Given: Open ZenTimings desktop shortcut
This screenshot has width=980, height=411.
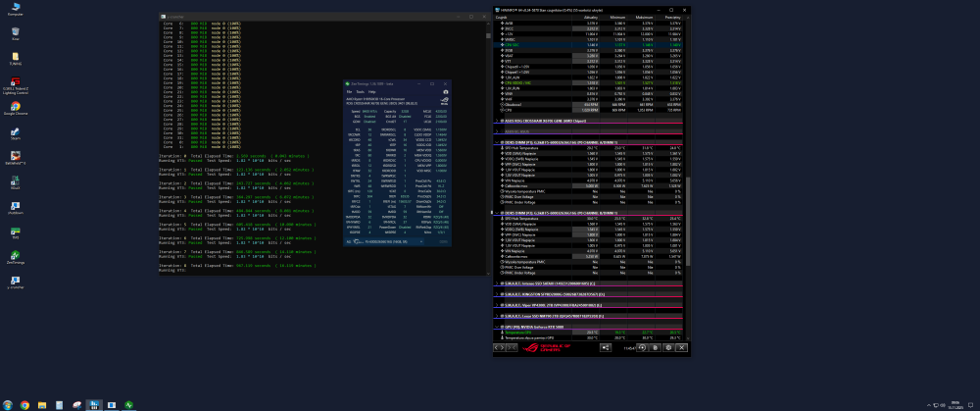Looking at the screenshot, I should (16, 255).
